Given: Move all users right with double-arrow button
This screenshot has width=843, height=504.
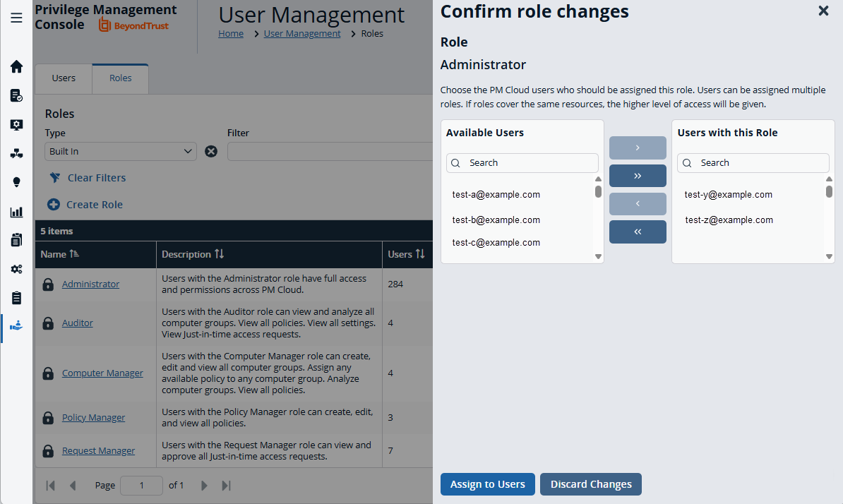Looking at the screenshot, I should pyautogui.click(x=638, y=175).
